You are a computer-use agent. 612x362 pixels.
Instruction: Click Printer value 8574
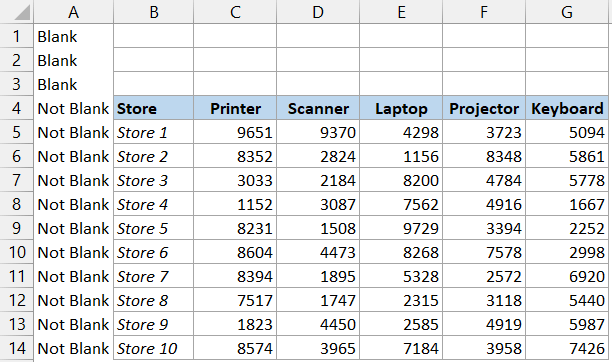[235, 348]
